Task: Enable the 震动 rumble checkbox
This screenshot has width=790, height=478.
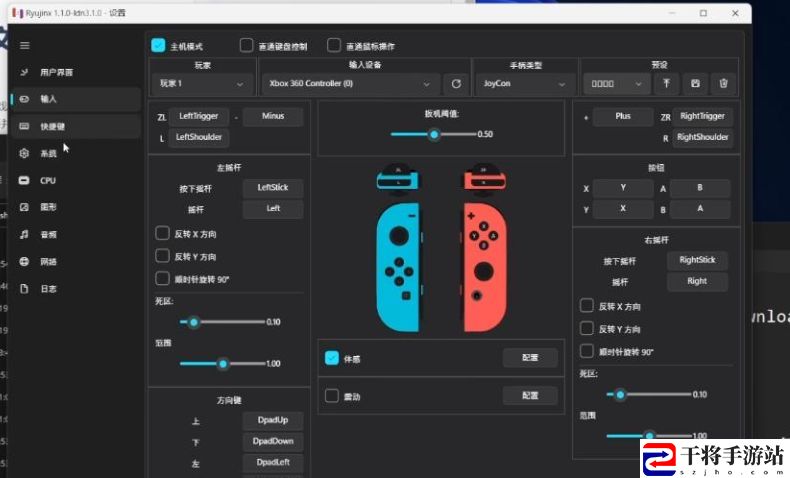Action: pos(332,396)
